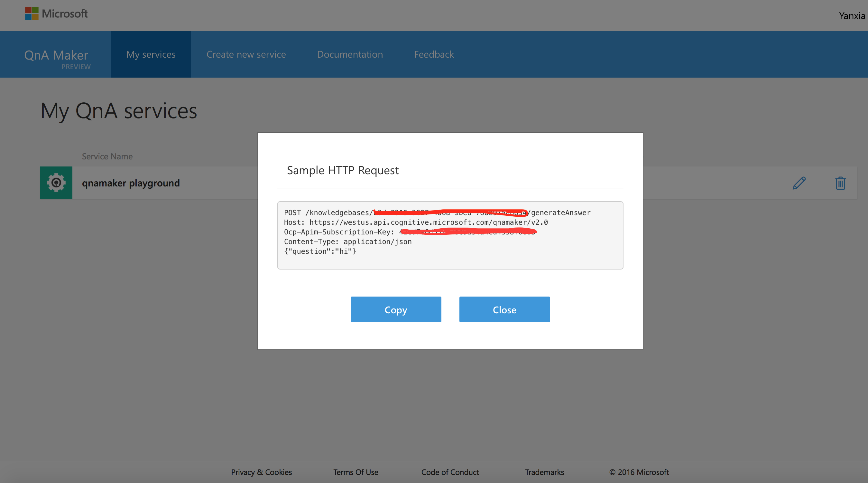Open the My services tab
Image resolution: width=868 pixels, height=483 pixels.
click(152, 54)
